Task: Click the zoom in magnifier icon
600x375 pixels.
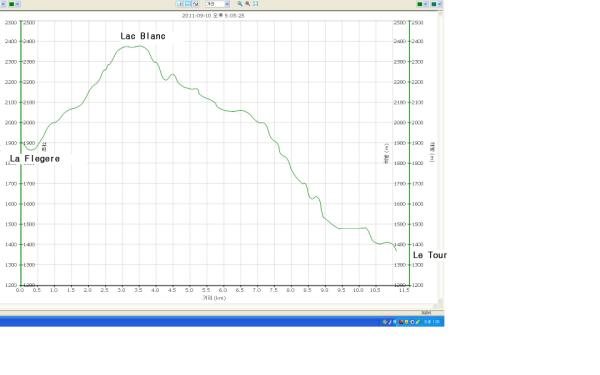Action: tap(240, 4)
